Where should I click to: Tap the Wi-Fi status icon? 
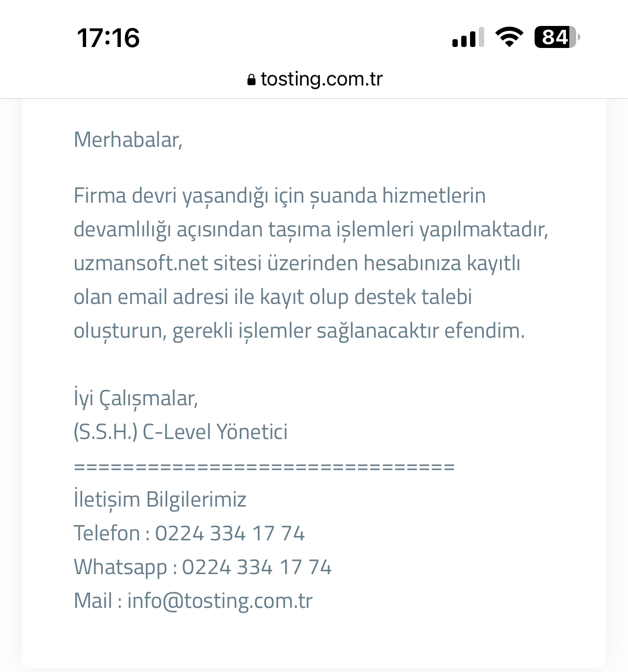pyautogui.click(x=509, y=37)
